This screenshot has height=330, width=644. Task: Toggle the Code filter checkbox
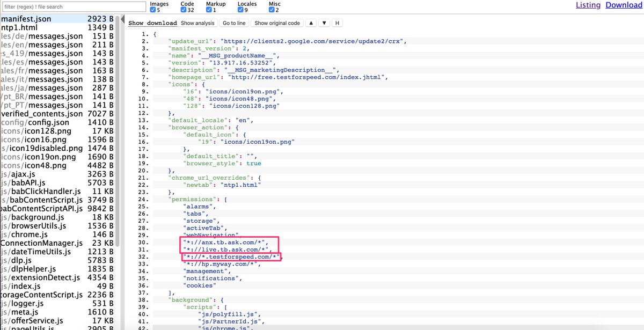pyautogui.click(x=184, y=10)
